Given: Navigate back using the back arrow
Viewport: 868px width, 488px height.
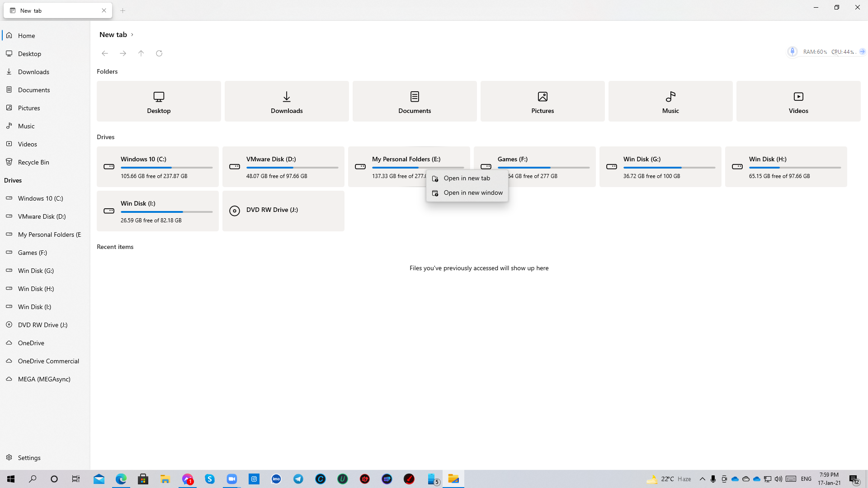Looking at the screenshot, I should (105, 53).
